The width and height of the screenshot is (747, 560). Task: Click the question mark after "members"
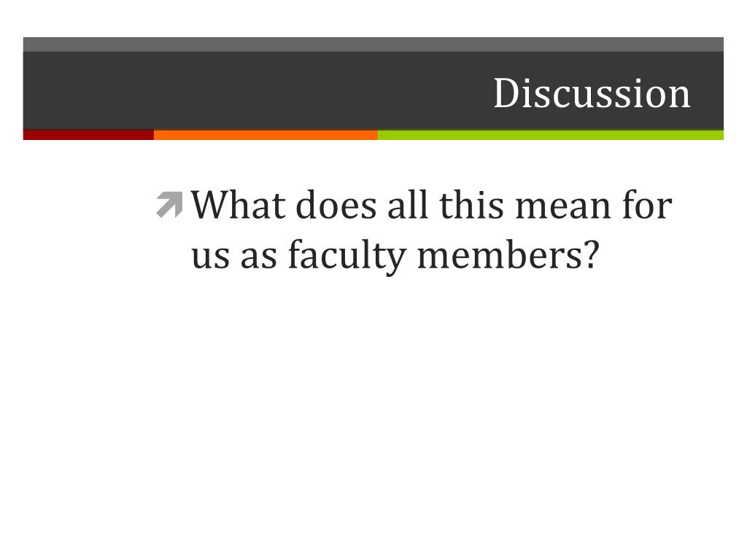[589, 254]
